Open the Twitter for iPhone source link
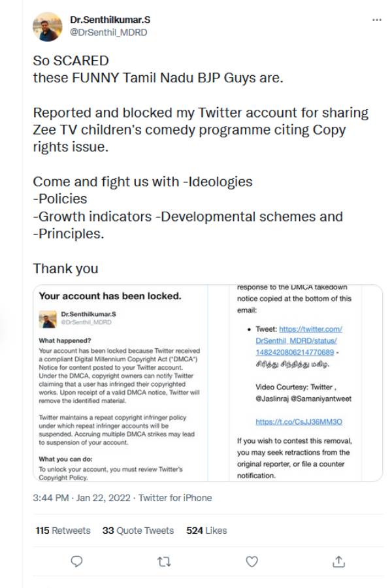 point(175,498)
